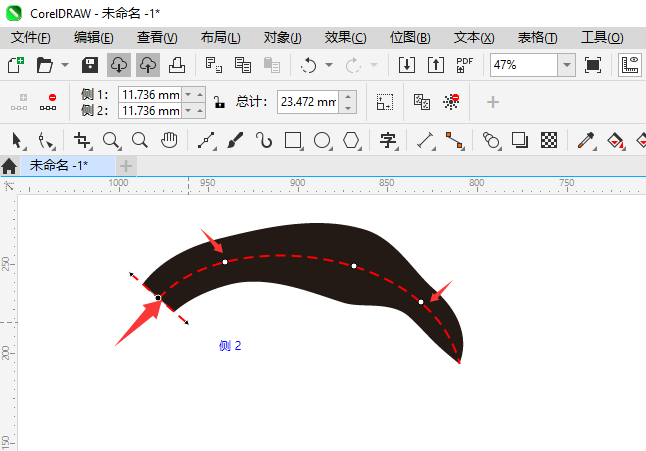The image size is (646, 451).
Task: Click the clear variable outline icon
Action: tap(451, 102)
